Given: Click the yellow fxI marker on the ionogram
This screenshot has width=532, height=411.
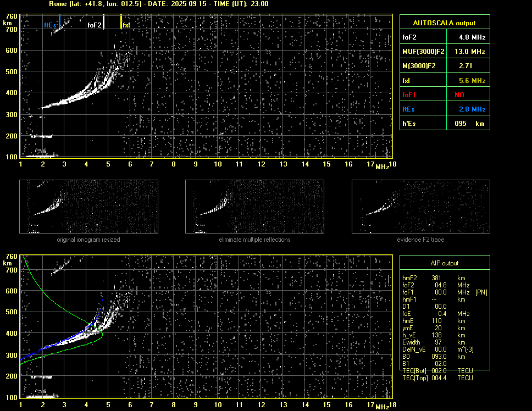Looking at the screenshot, I should (x=121, y=21).
